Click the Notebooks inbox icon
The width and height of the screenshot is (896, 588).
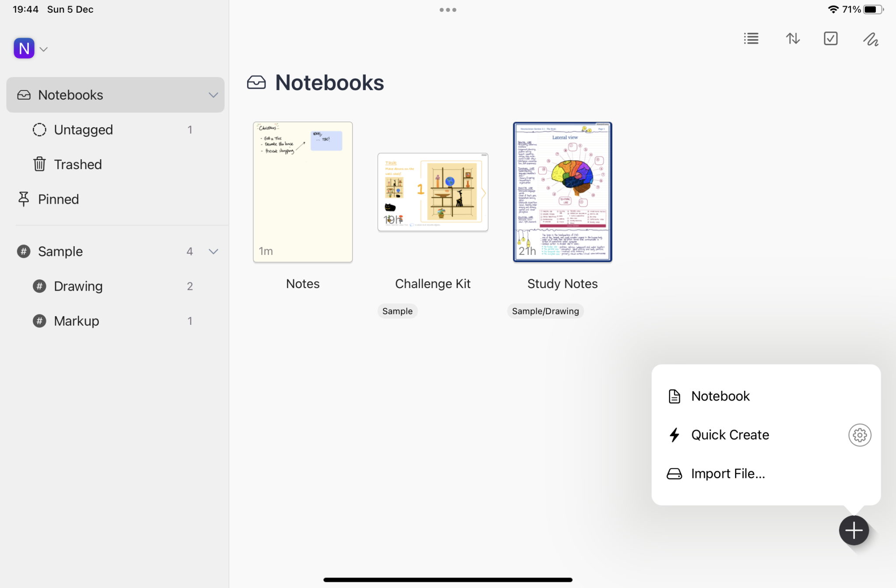[x=24, y=95]
